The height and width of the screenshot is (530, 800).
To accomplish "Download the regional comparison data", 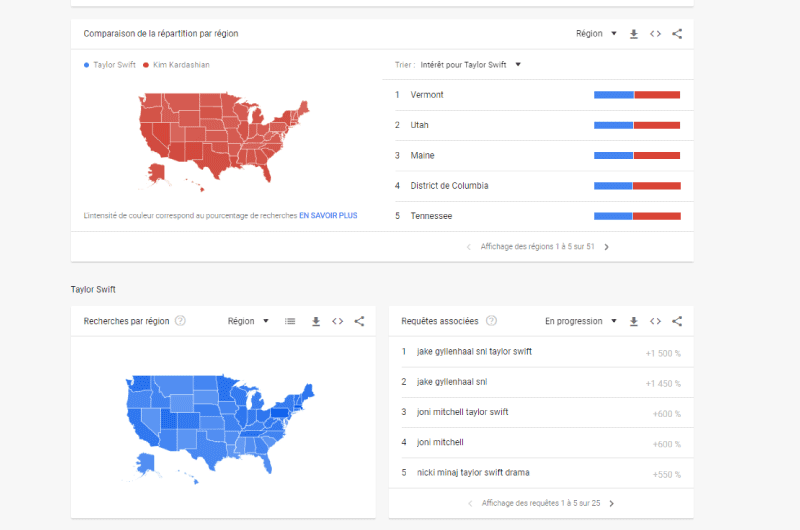I will tap(634, 34).
